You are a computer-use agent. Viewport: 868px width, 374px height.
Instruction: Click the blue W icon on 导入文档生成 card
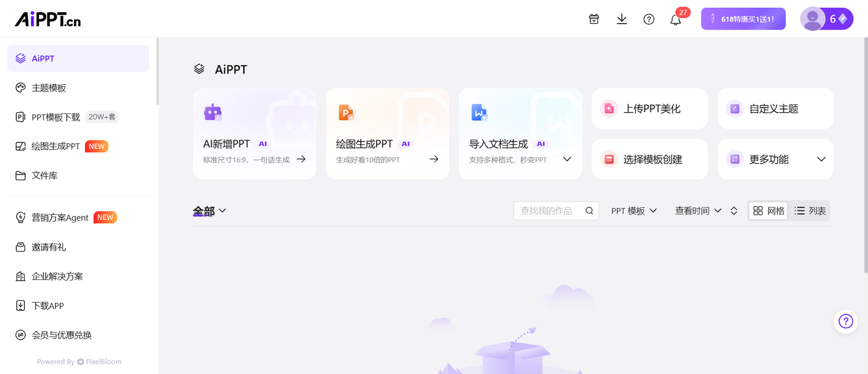(479, 113)
